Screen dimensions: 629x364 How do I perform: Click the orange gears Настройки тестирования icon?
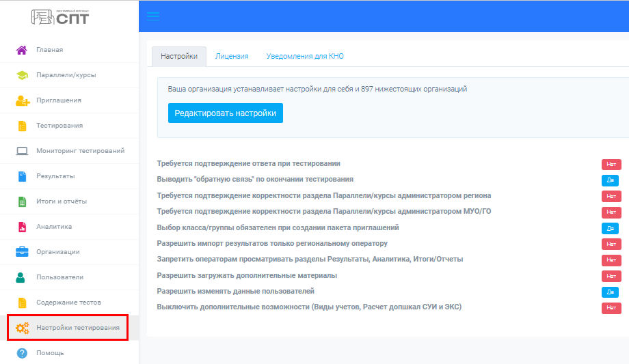[23, 328]
